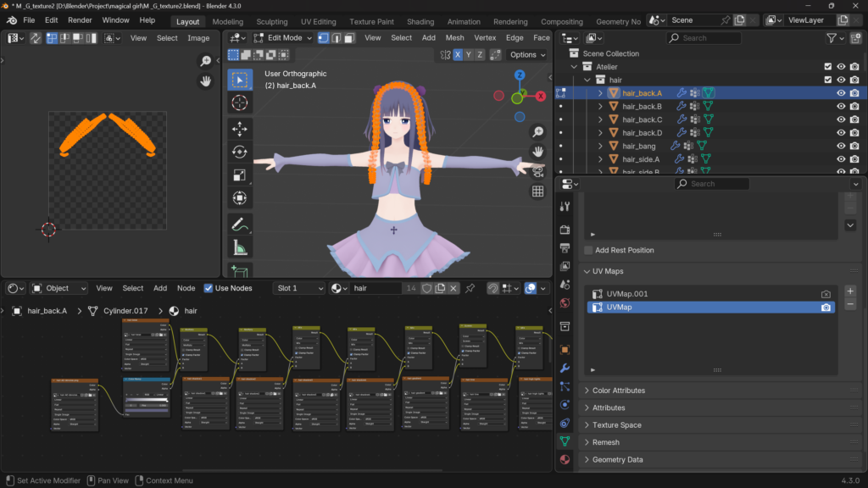Toggle X axis mirror in viewport header
868x488 pixels.
458,54
